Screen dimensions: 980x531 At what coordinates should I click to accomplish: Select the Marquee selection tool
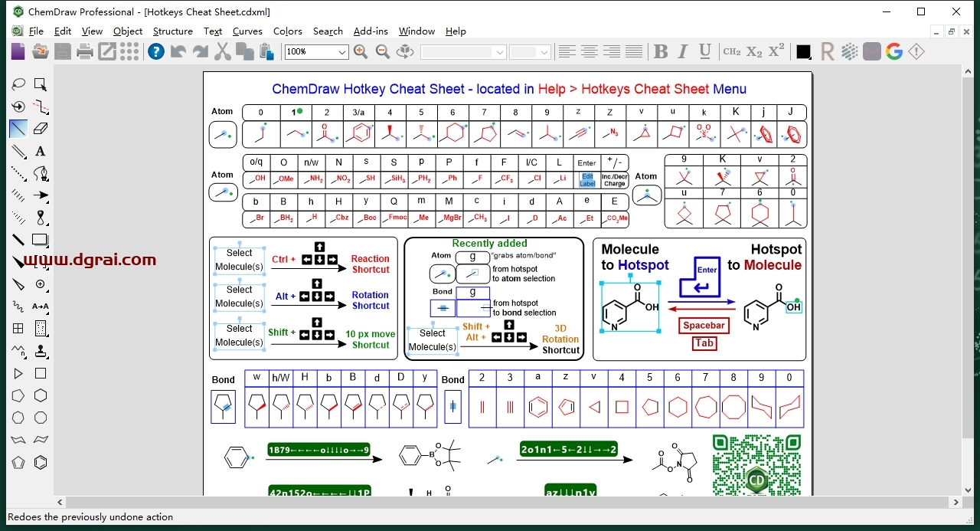coord(41,84)
